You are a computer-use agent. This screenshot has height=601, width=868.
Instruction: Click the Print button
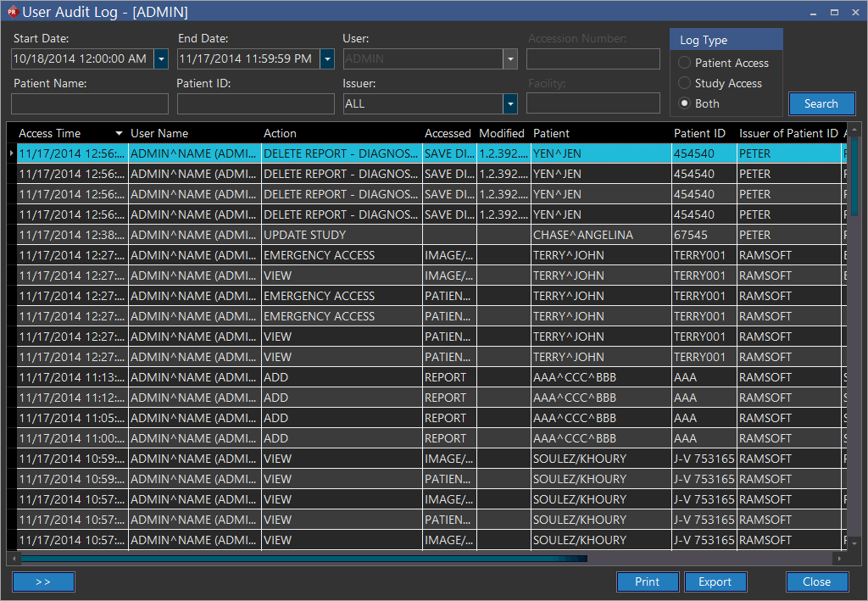(647, 582)
